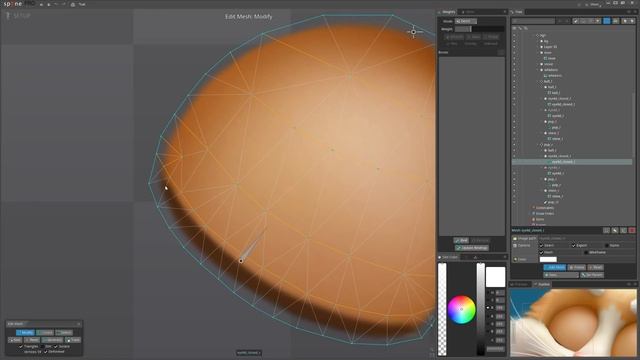Click the blue Edit Mesh button in properties
Image resolution: width=640 pixels, height=360 pixels.
555,267
